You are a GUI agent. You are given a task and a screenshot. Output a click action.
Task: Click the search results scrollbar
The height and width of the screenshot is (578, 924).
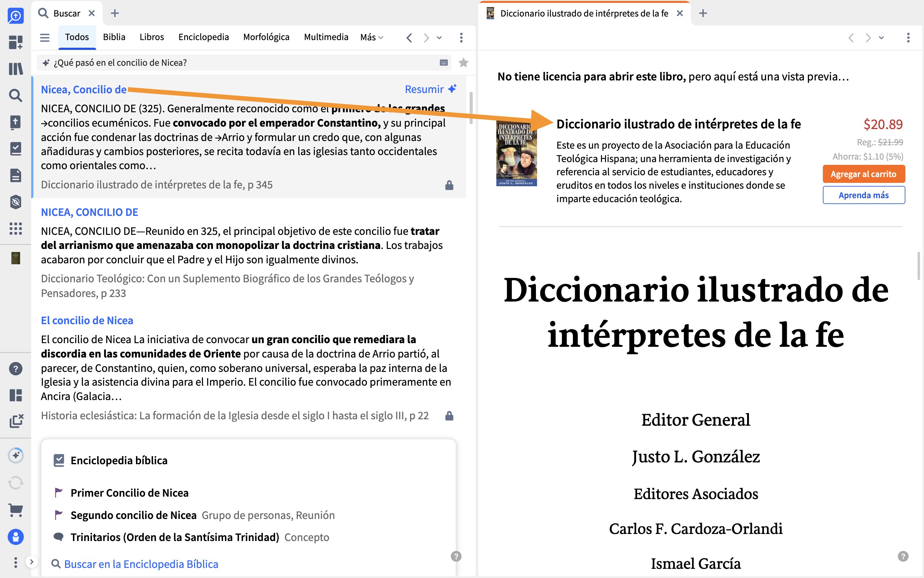coord(471,108)
